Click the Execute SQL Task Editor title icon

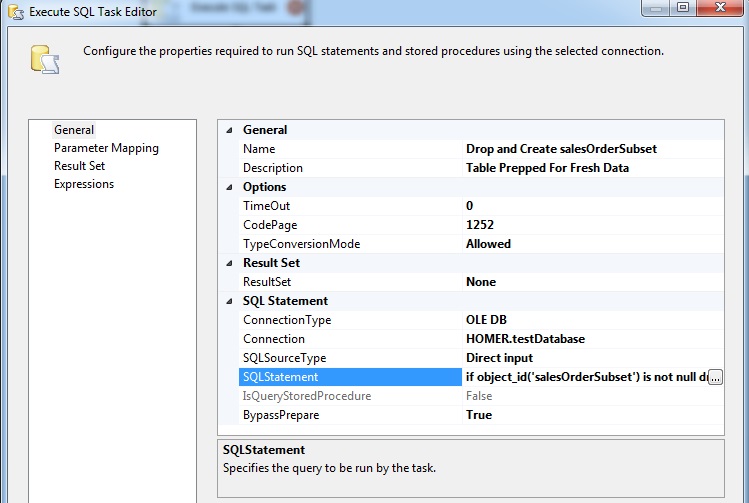(x=16, y=12)
